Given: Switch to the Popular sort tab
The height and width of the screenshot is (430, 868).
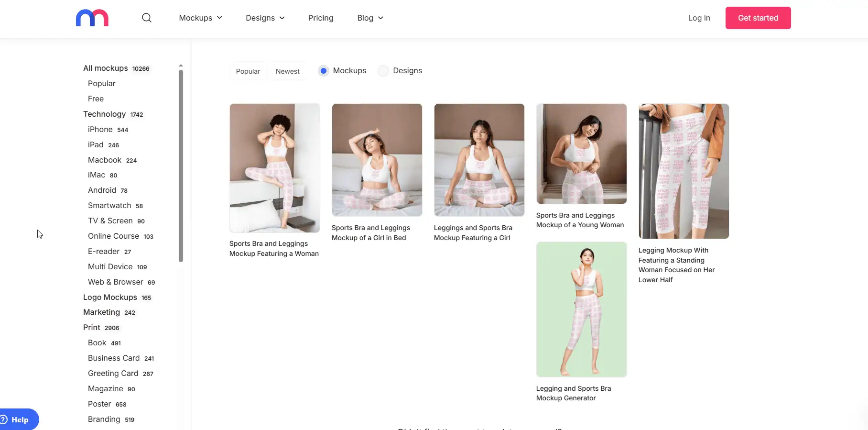Looking at the screenshot, I should point(248,71).
